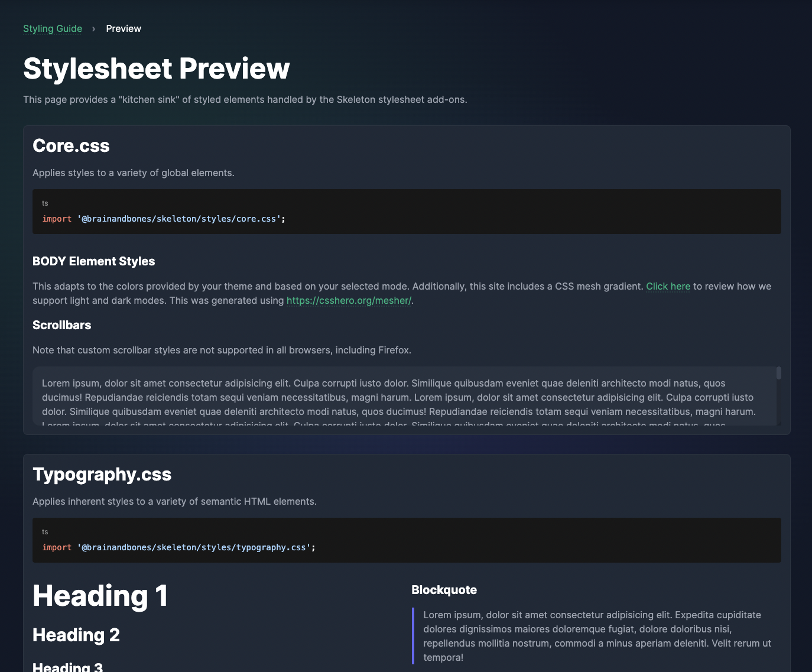812x672 pixels.
Task: Click the BODY Element Styles heading
Action: pyautogui.click(x=93, y=261)
